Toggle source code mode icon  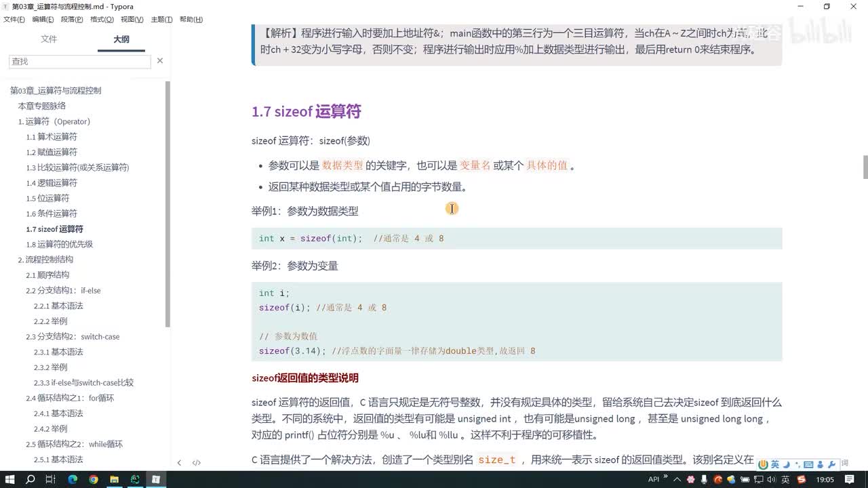click(197, 463)
